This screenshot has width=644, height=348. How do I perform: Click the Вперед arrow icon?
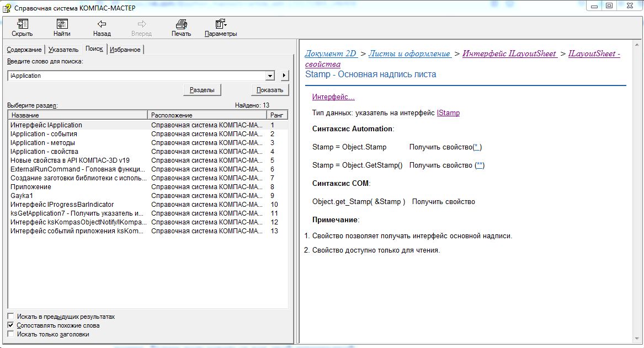pyautogui.click(x=142, y=24)
